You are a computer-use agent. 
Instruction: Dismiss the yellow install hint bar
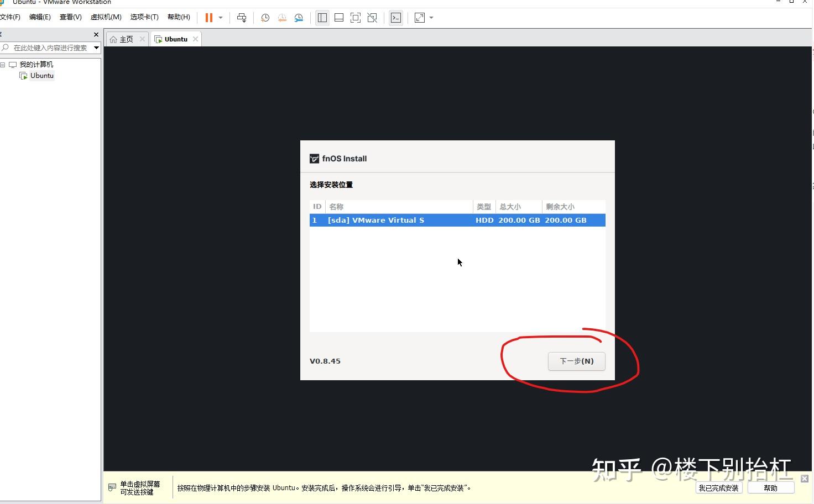pyautogui.click(x=805, y=479)
